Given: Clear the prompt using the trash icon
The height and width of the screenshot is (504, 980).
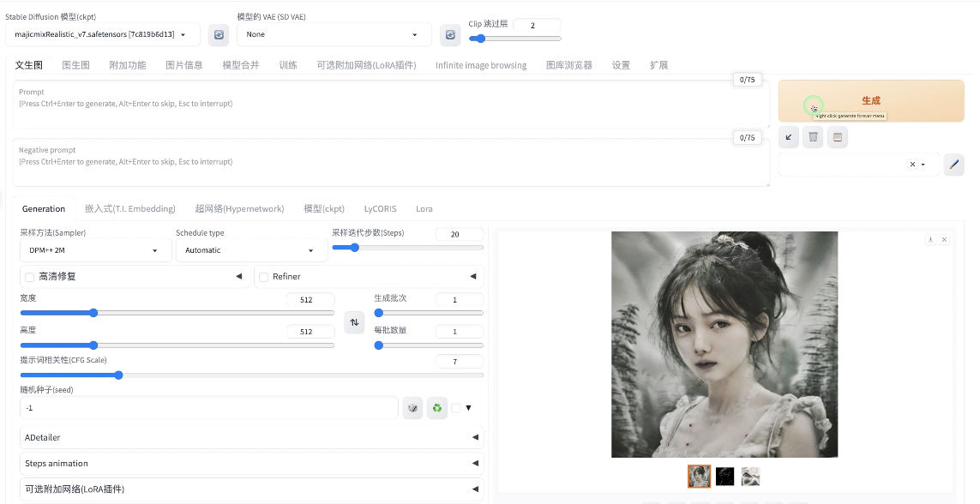Looking at the screenshot, I should click(813, 137).
